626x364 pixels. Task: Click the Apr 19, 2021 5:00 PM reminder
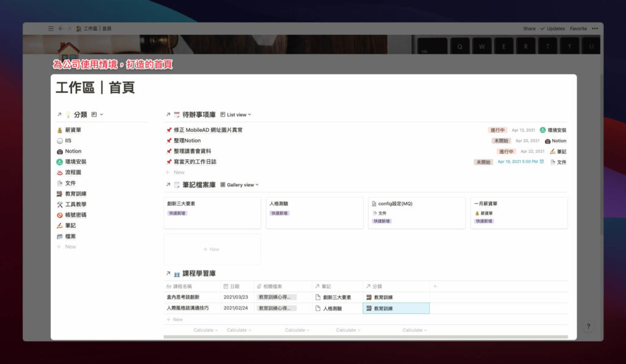521,162
